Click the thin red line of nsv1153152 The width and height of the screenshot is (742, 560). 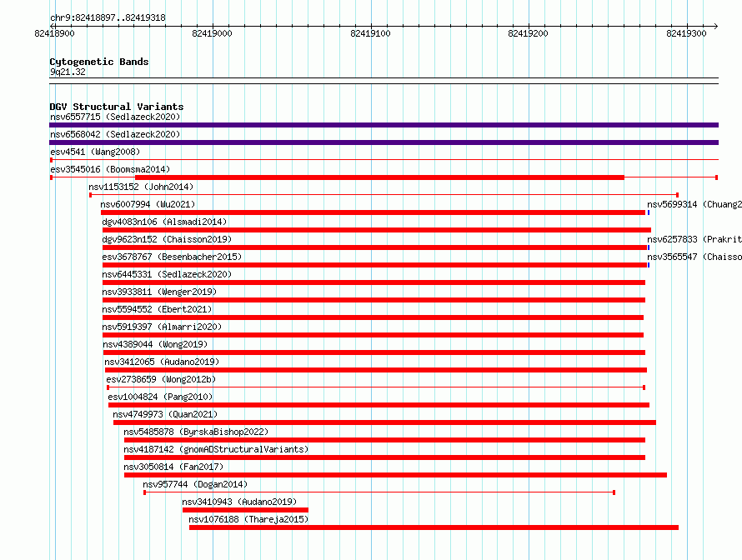pos(384,195)
